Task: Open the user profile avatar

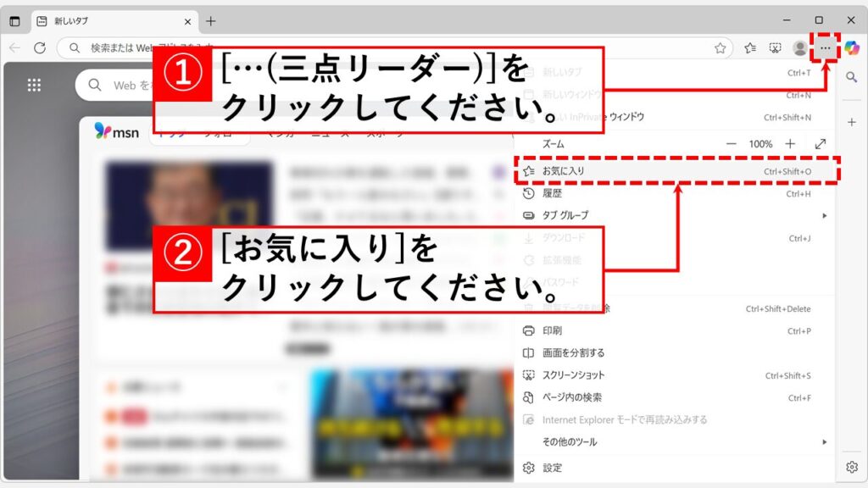Action: [x=799, y=48]
